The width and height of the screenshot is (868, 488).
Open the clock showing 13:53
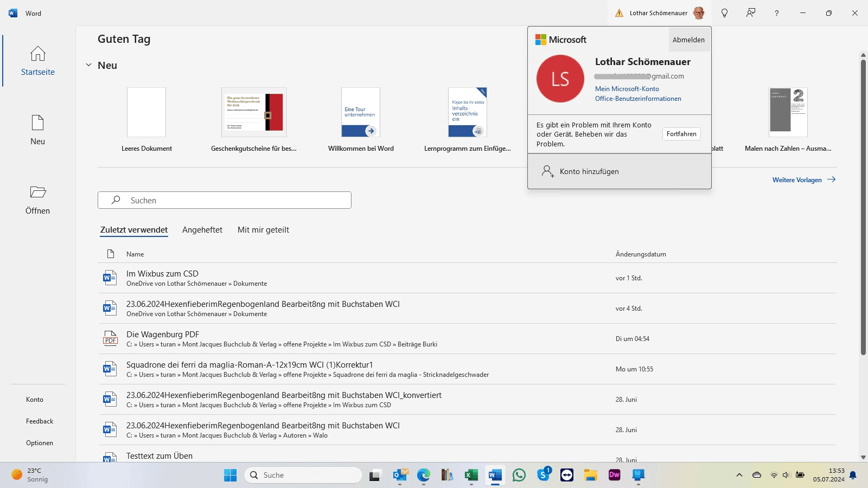coord(828,475)
